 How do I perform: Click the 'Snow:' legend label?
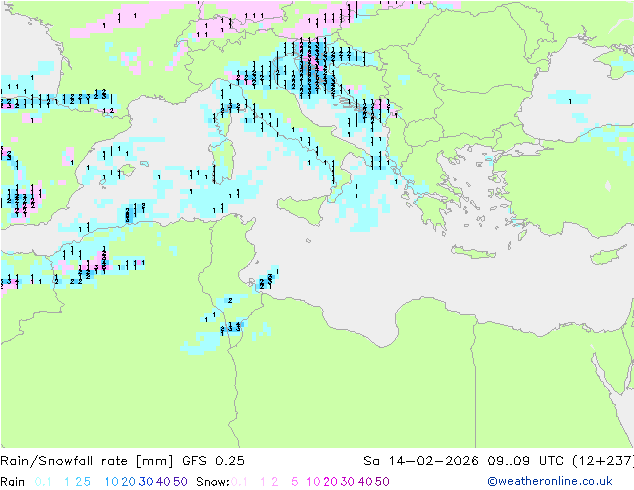click(x=213, y=482)
